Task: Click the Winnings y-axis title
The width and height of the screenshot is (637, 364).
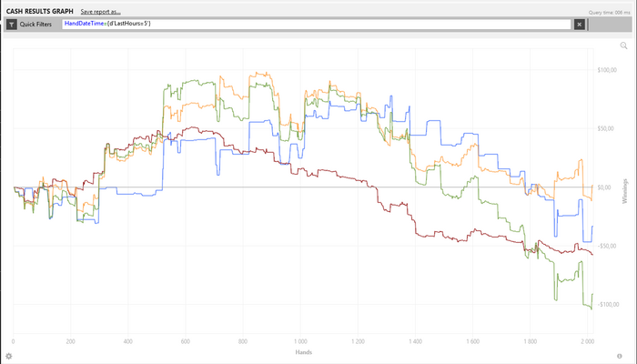Action: coord(625,191)
